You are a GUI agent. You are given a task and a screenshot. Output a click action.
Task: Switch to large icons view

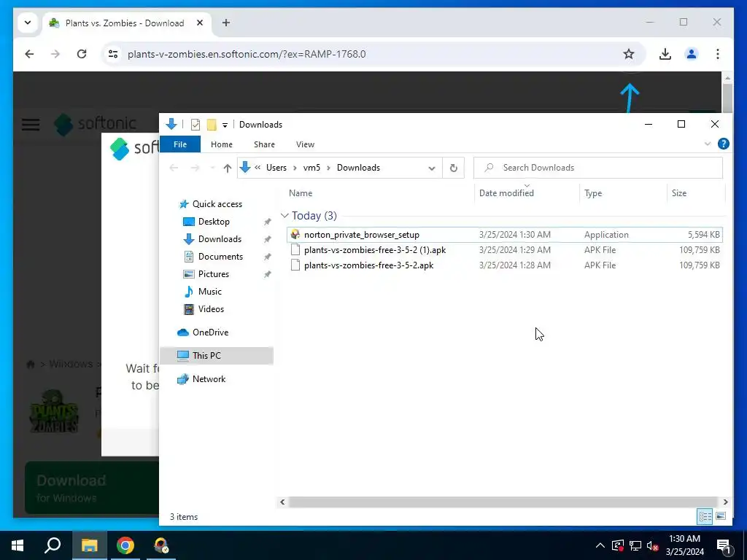pyautogui.click(x=721, y=516)
